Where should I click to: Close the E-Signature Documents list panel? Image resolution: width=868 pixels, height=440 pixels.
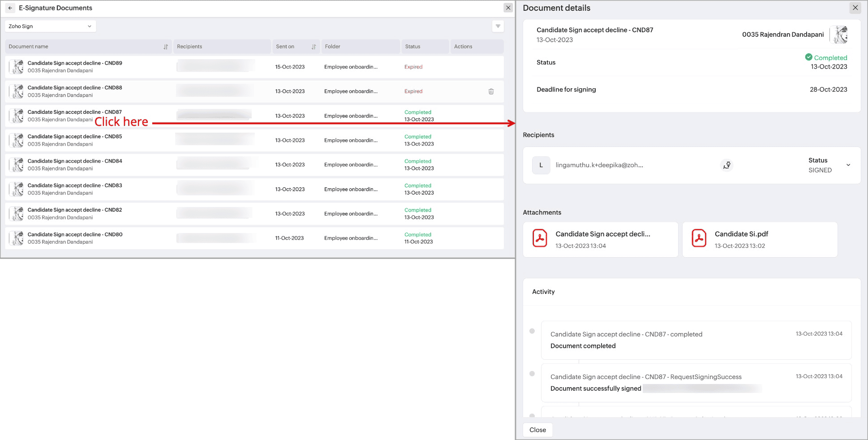[508, 8]
